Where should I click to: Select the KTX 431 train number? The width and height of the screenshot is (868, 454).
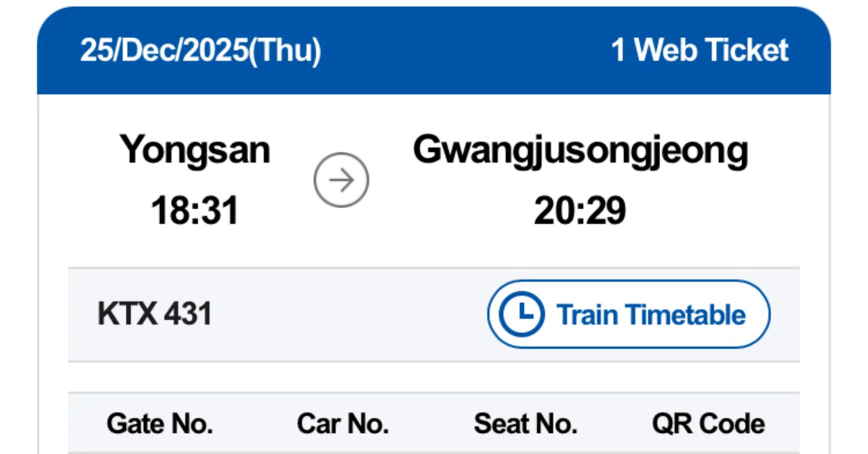[155, 314]
